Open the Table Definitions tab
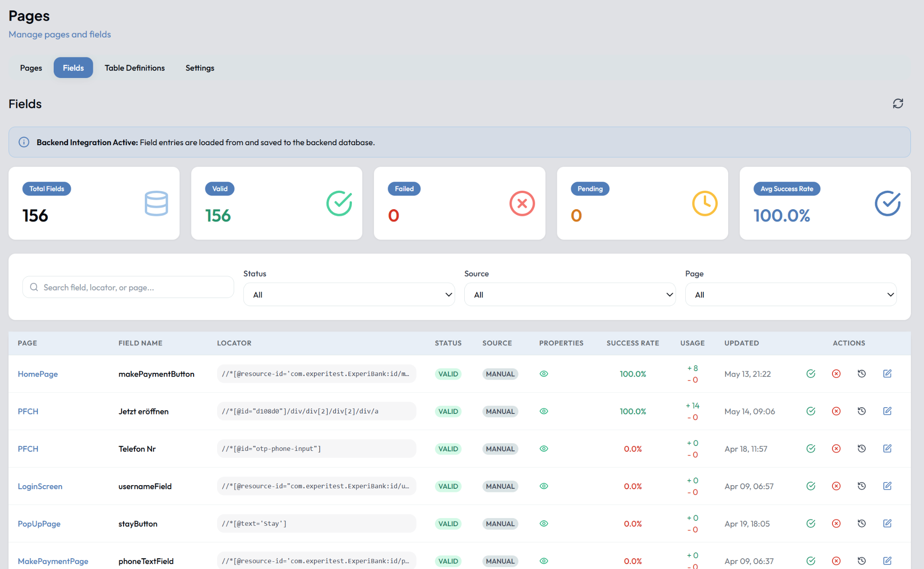924x569 pixels. tap(134, 68)
